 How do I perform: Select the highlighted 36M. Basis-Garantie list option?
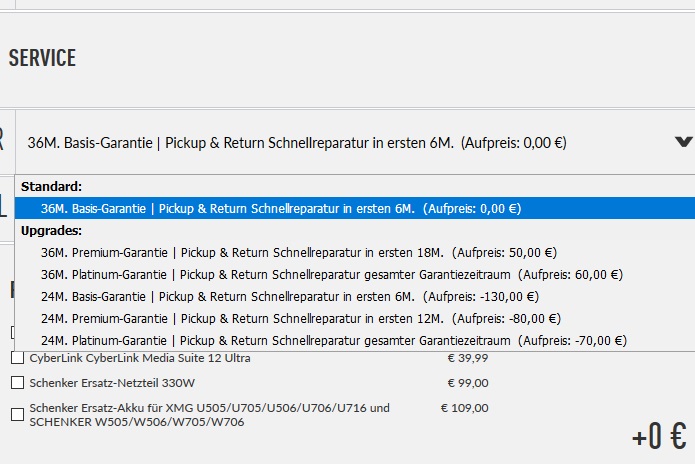coord(355,208)
